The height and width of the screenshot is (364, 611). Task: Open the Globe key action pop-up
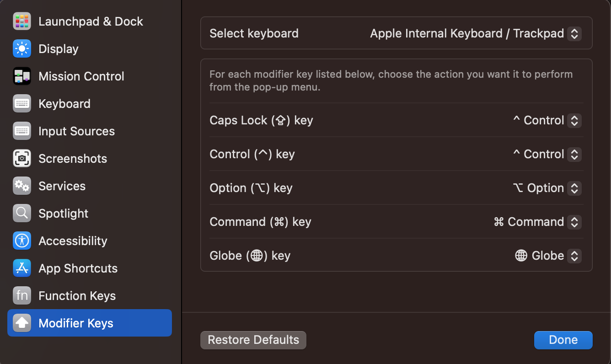(574, 256)
